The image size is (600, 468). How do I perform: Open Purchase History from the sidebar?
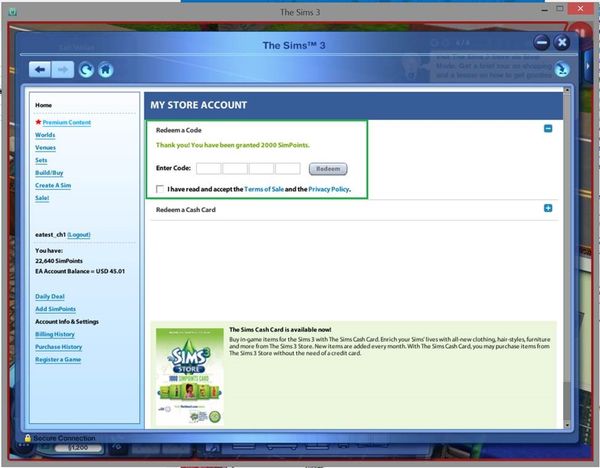coord(58,346)
